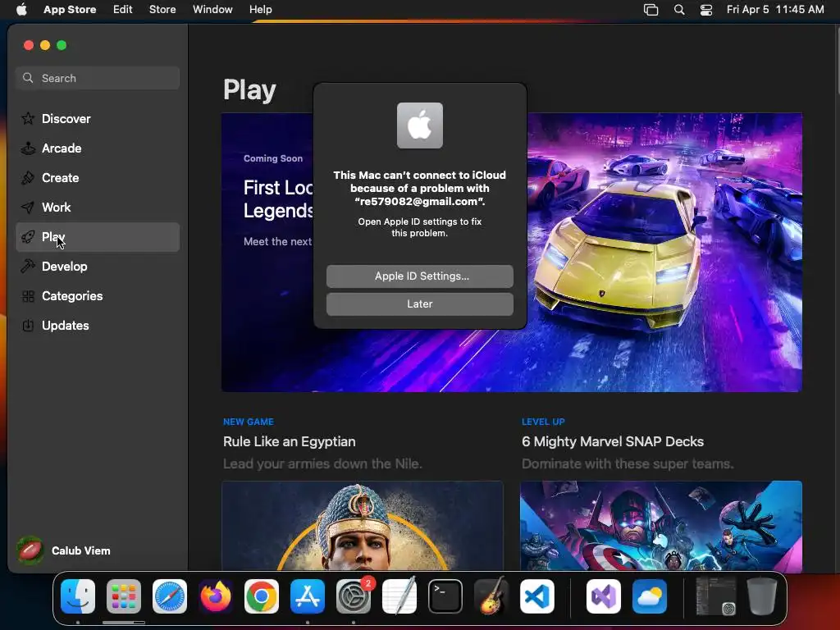Open the Marvel SNAP artwork thumbnail
The image size is (840, 630).
pyautogui.click(x=661, y=526)
